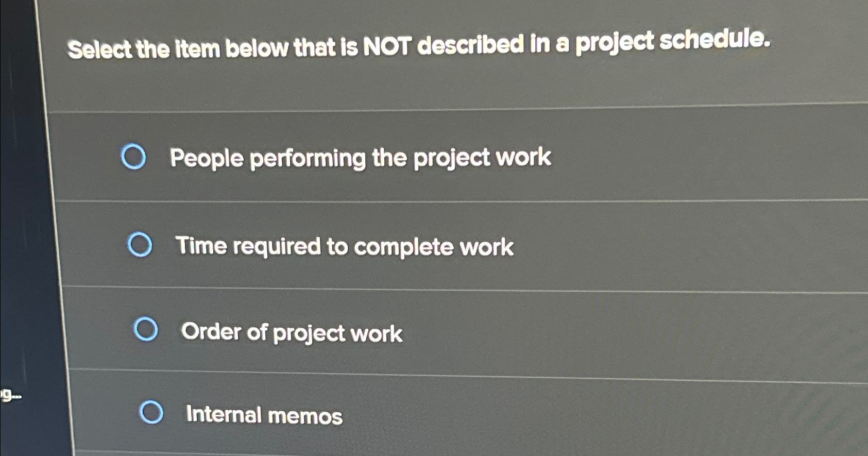Pick the answer mentioning internal memos
Image resolution: width=868 pixels, height=456 pixels.
point(263,415)
